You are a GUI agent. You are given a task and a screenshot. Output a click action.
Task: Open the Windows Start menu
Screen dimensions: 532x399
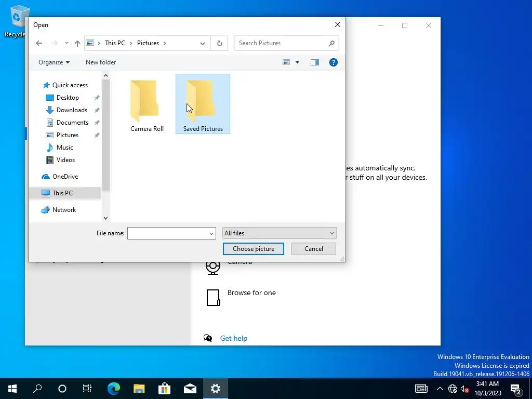[12, 389]
